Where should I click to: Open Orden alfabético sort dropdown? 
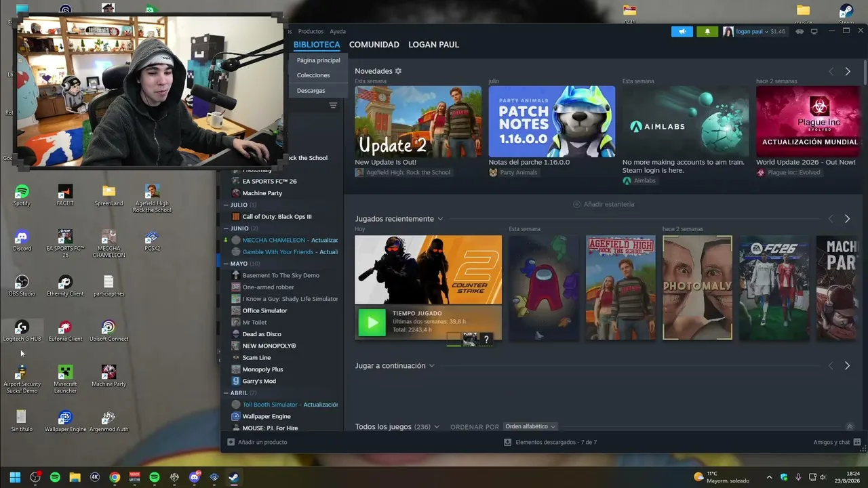click(530, 426)
